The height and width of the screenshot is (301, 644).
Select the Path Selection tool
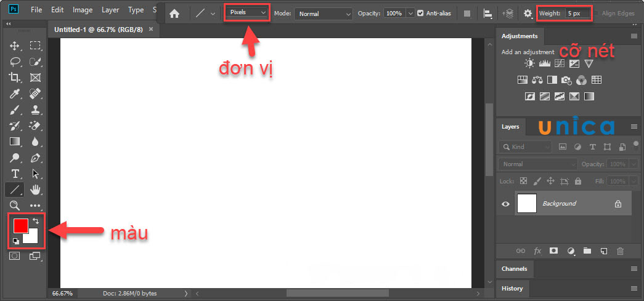click(x=35, y=174)
